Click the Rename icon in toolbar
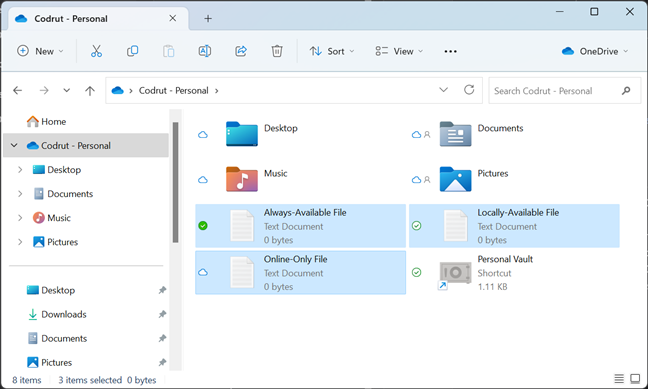This screenshot has height=389, width=648. 205,51
